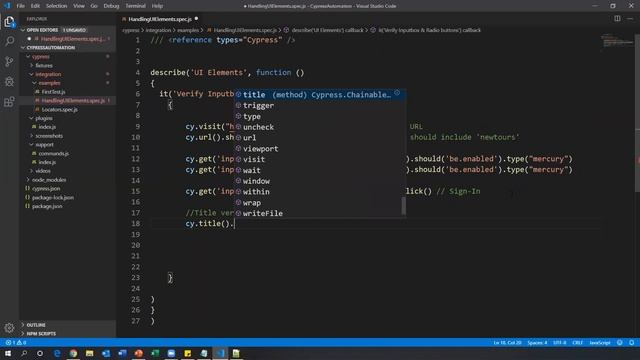Open the File menu
The image size is (640, 360).
20,6
